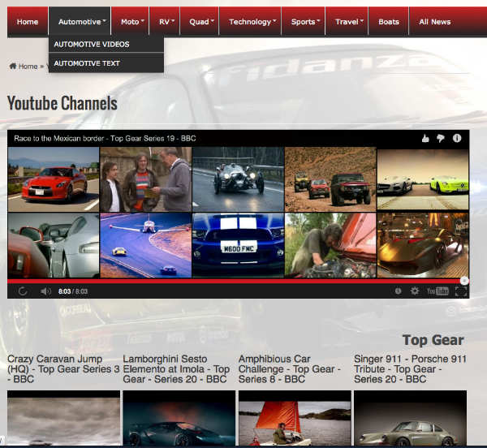
Task: Expand the Moto dropdown menu
Action: [x=130, y=22]
